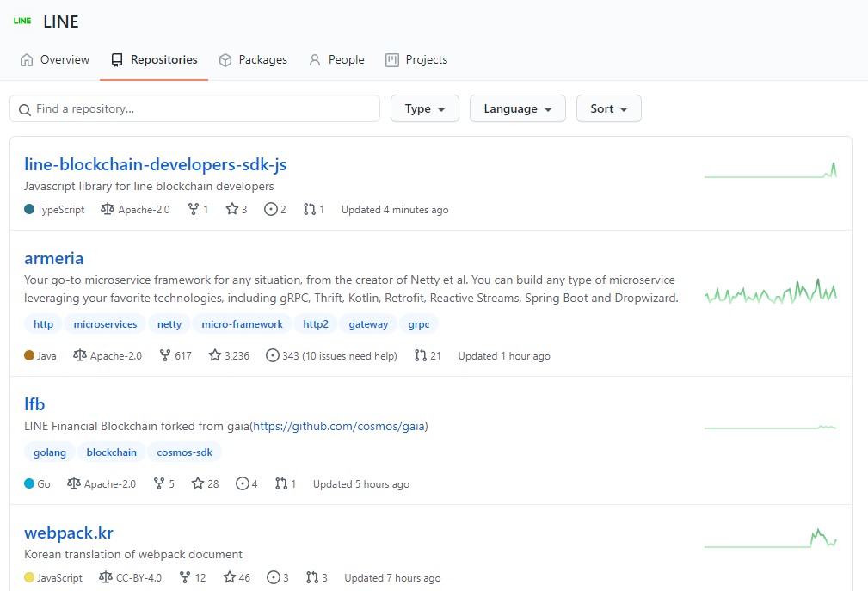Click the LINE organization logo

click(x=22, y=21)
